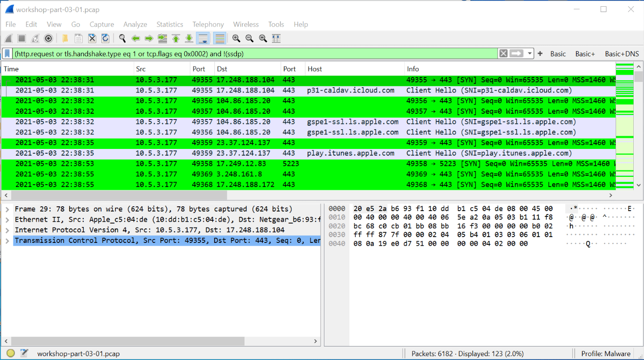Screen dimensions: 644x360
Task: Expand the Internet Protocol Version 4 row
Action: 7,230
